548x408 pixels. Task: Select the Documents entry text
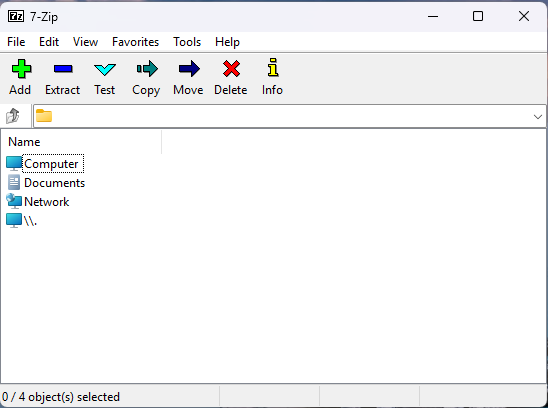[x=55, y=183]
